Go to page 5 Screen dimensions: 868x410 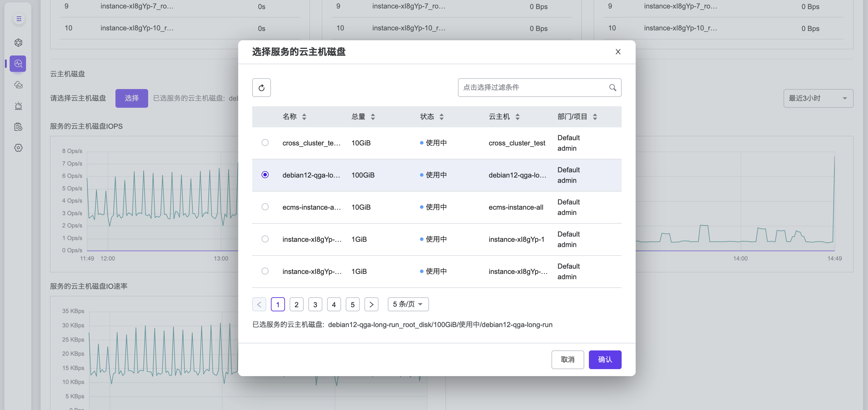click(352, 304)
